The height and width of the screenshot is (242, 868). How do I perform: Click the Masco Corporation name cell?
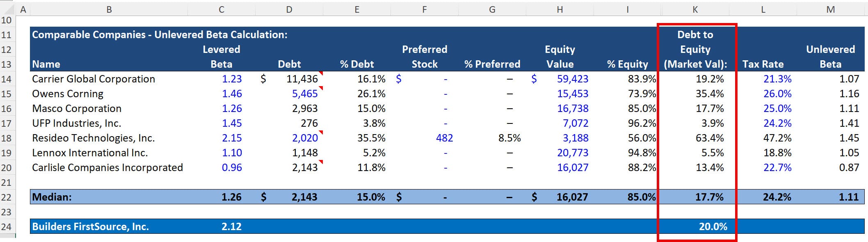[77, 108]
